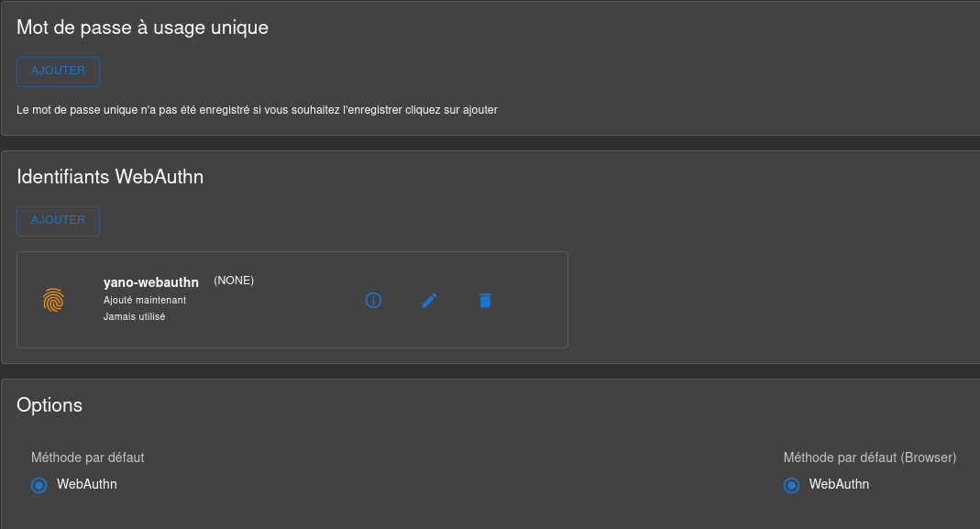Screen dimensions: 980x529
Task: Click the yano-webauthn credential name
Action: [151, 282]
